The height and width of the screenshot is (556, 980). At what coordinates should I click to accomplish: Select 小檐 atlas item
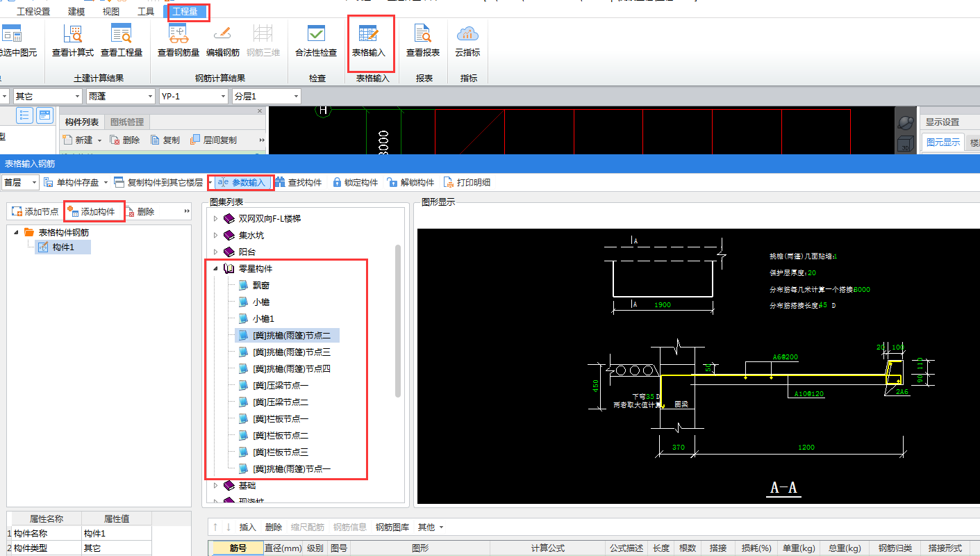click(261, 302)
